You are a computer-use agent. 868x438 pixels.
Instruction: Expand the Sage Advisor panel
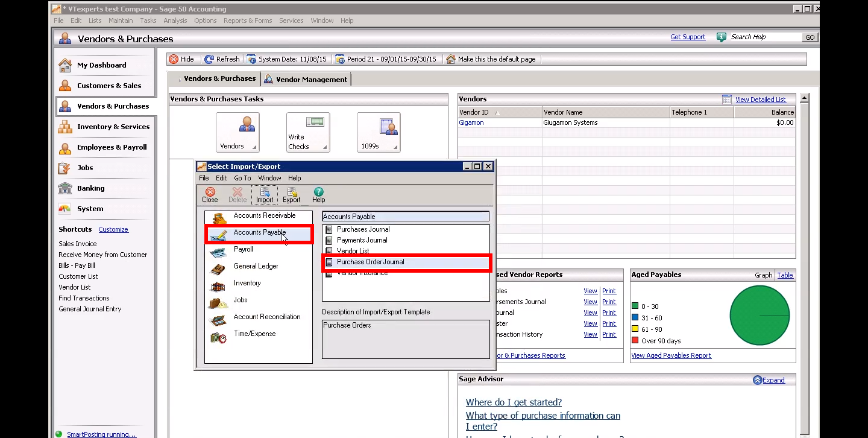(x=769, y=380)
